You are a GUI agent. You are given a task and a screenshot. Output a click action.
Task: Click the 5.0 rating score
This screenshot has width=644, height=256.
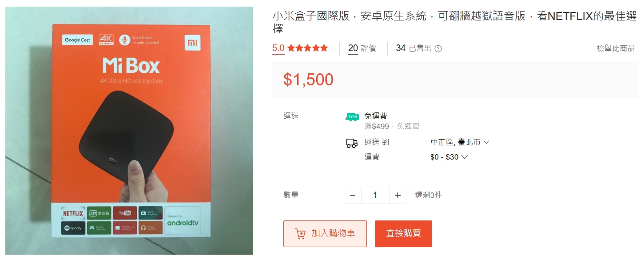click(x=278, y=48)
